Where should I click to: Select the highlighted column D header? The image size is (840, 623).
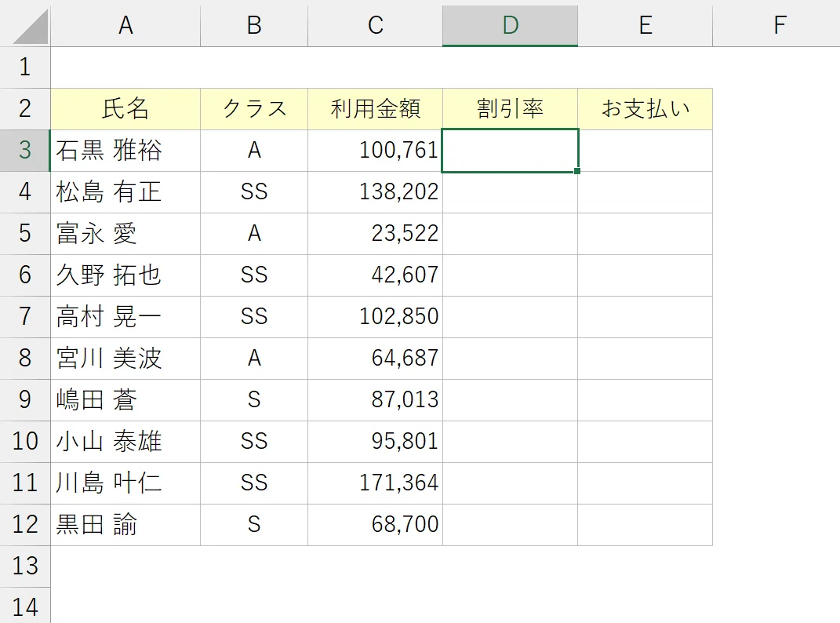pos(510,24)
